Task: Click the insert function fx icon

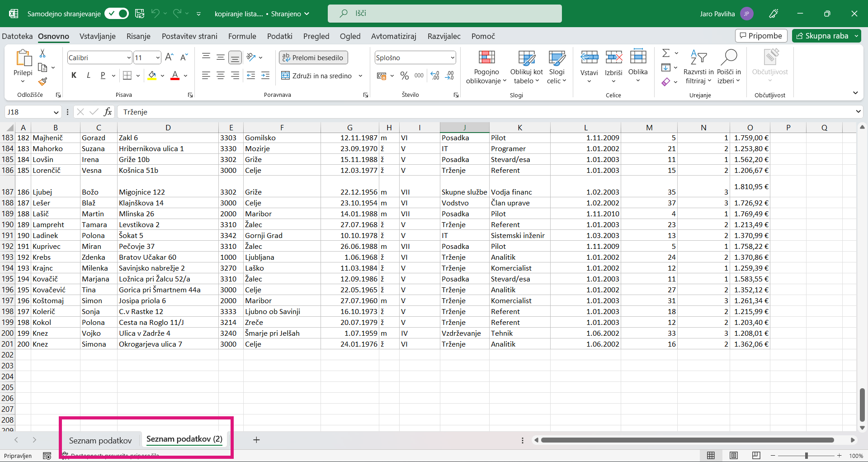Action: [108, 112]
